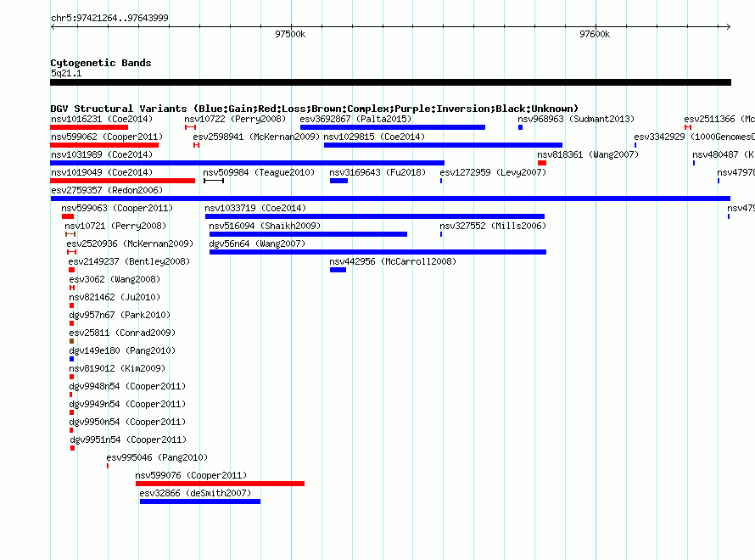Viewport: 755px width, 560px height.
Task: Open nsv10722 (Perry2008) variant label
Action: click(235, 119)
